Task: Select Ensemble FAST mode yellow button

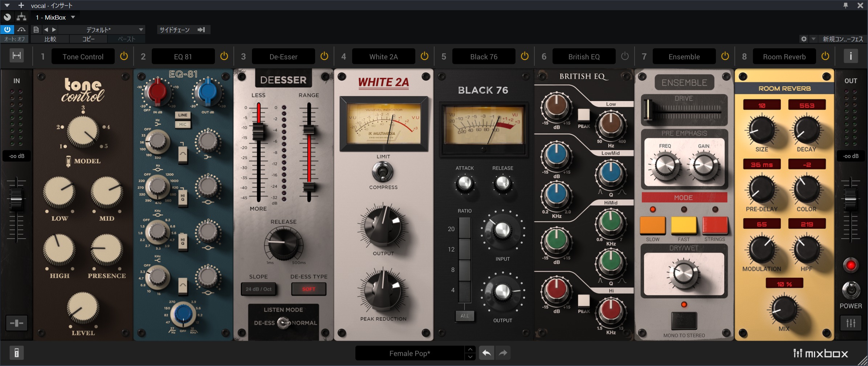Action: coord(684,225)
